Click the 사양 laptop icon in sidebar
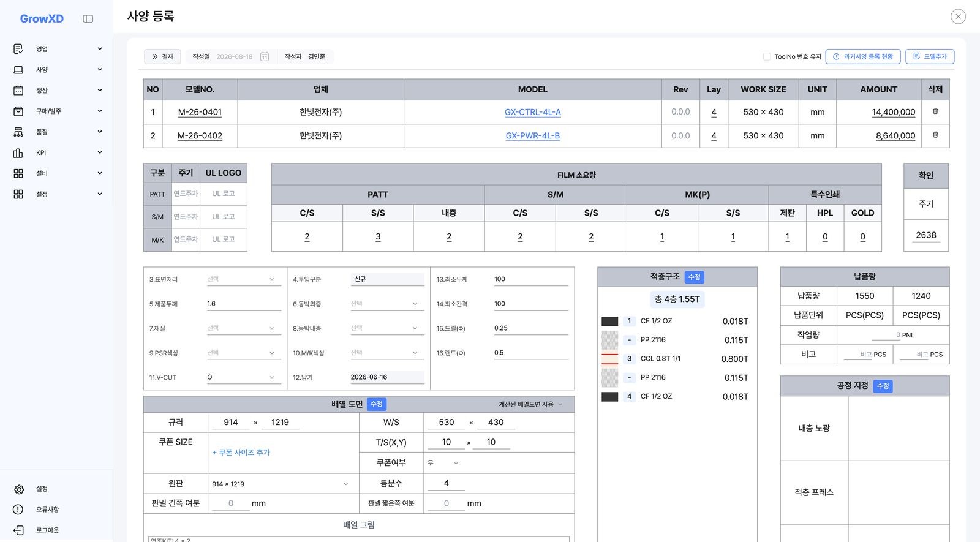The image size is (980, 542). (18, 70)
